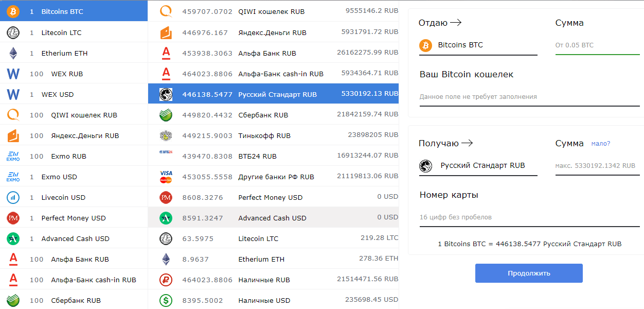644x309 pixels.
Task: Select Livecoin USD in the give list
Action: click(x=74, y=197)
